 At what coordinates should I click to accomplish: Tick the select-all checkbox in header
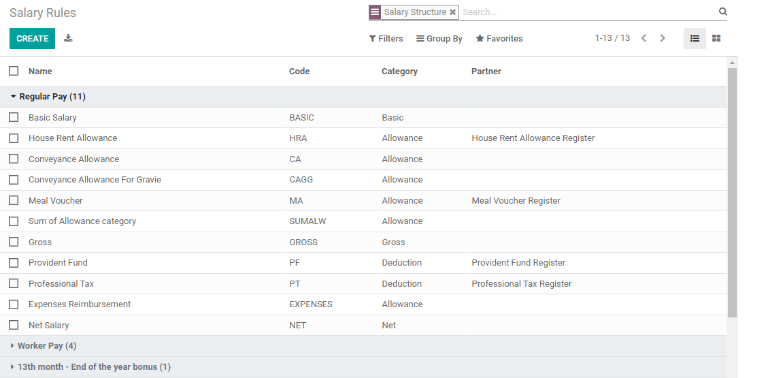[x=14, y=71]
